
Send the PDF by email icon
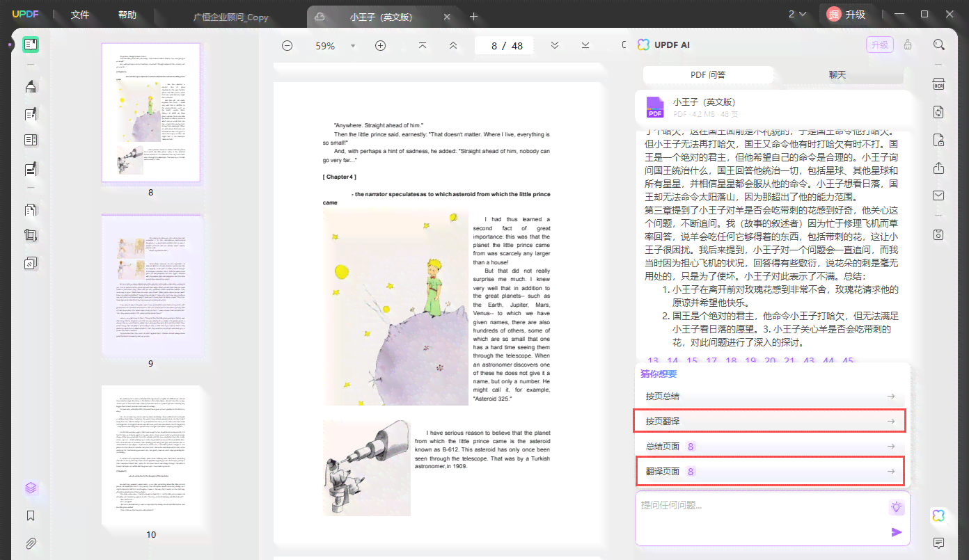[938, 195]
